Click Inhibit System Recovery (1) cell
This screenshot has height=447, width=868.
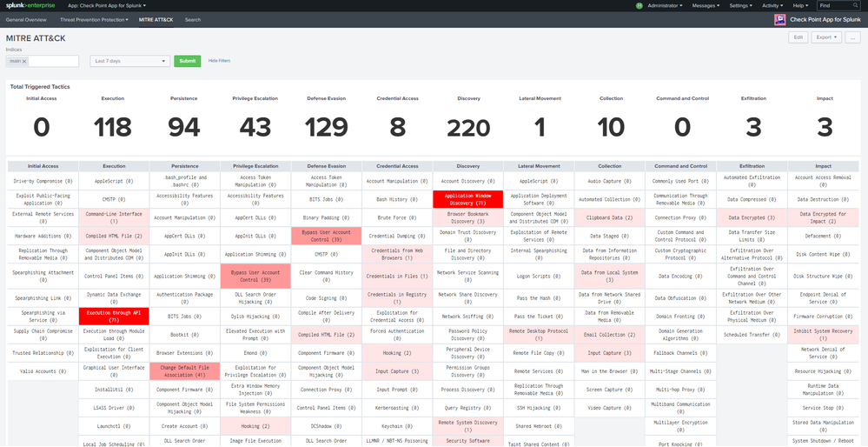[825, 335]
